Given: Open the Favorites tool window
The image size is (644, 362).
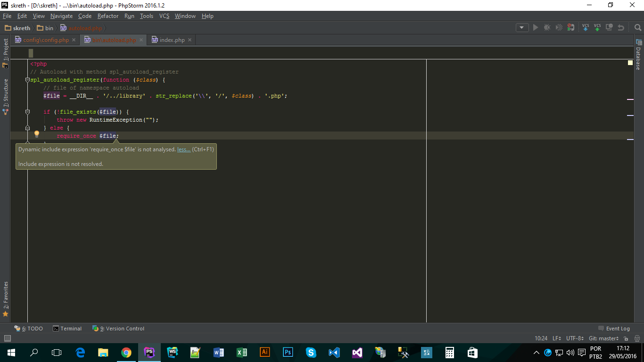Looking at the screenshot, I should point(6,299).
